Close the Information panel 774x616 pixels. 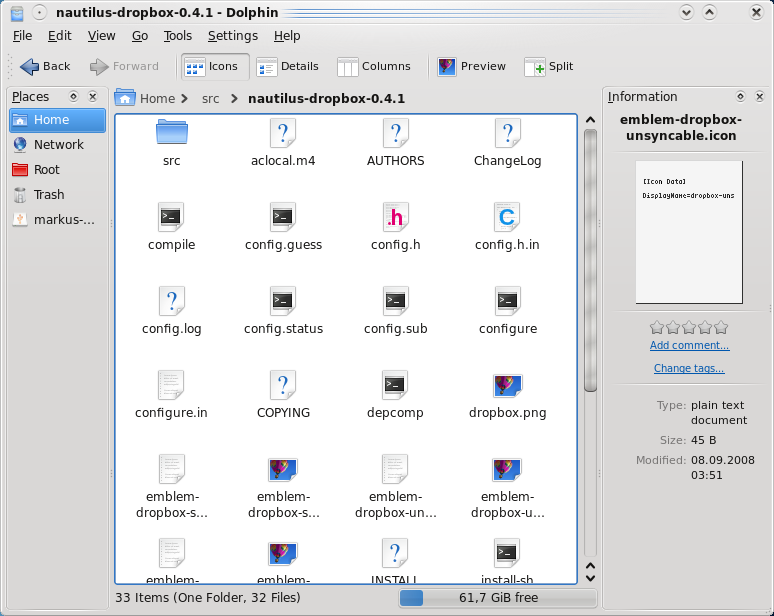tap(759, 97)
